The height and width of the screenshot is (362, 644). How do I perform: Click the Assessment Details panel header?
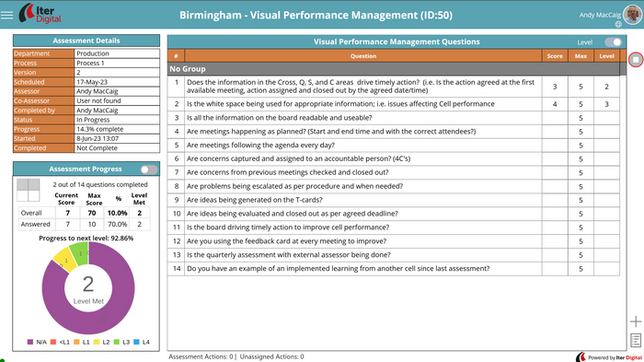[86, 41]
